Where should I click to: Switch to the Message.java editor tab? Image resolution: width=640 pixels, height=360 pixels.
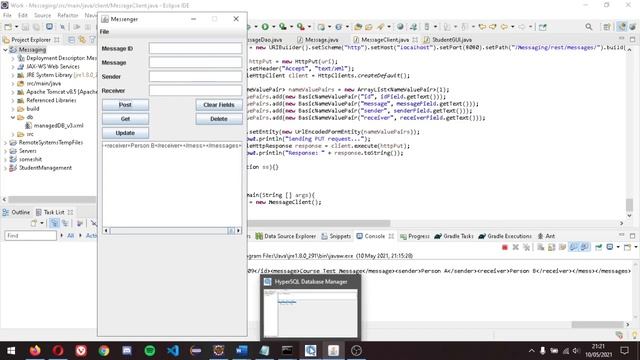(318, 40)
